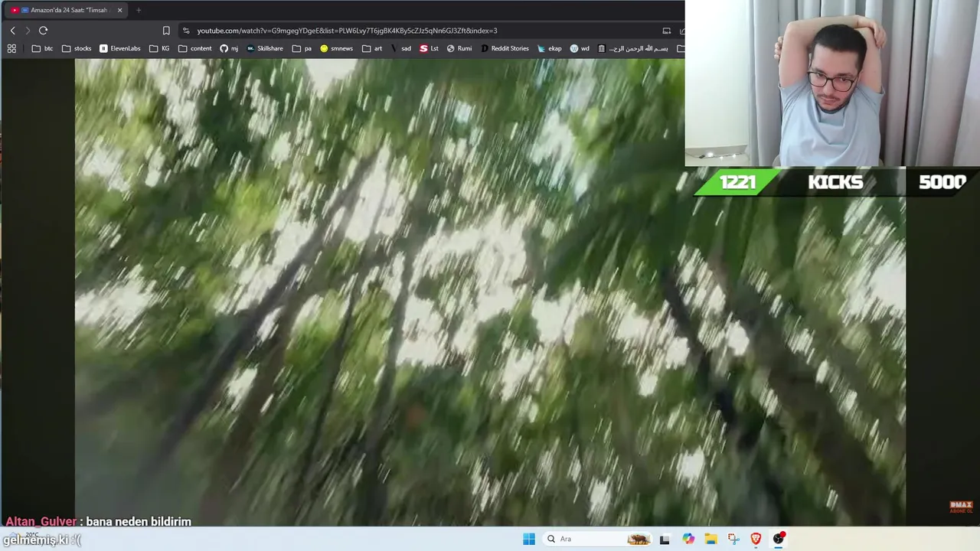This screenshot has height=551, width=980.
Task: Open the Windows Start menu
Action: [x=529, y=539]
